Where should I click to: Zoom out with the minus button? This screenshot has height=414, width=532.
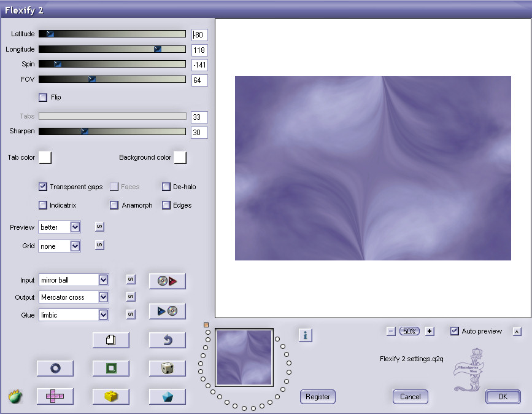click(x=391, y=331)
